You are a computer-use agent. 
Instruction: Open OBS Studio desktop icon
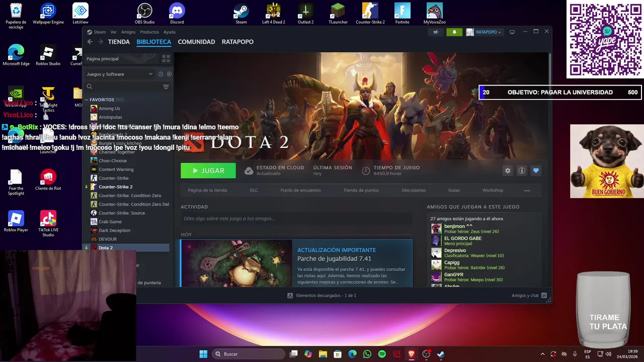(144, 14)
